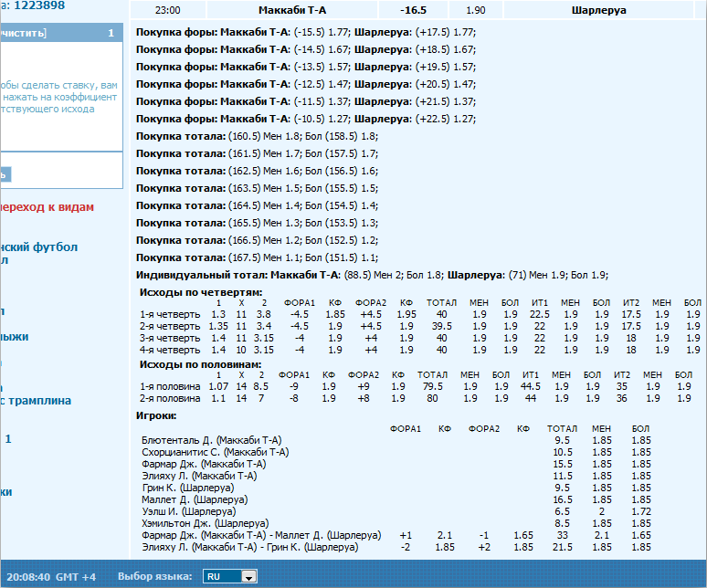Click Элияху - Грин matchup total 21.5
The height and width of the screenshot is (588, 707).
tap(563, 547)
